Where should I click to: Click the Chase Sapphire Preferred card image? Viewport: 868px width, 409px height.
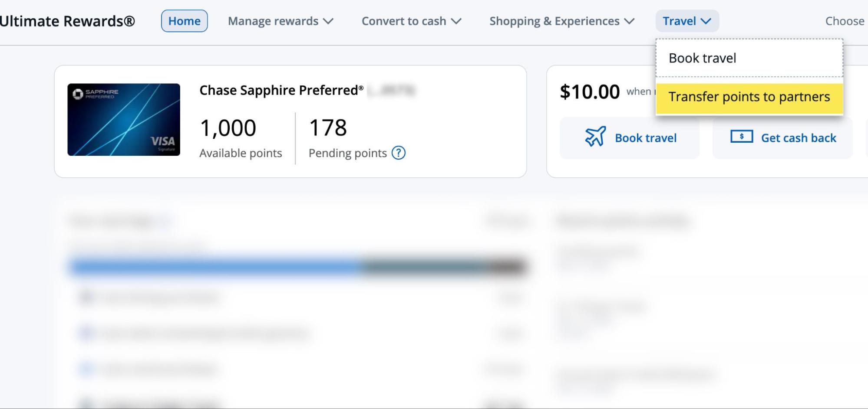coord(124,119)
